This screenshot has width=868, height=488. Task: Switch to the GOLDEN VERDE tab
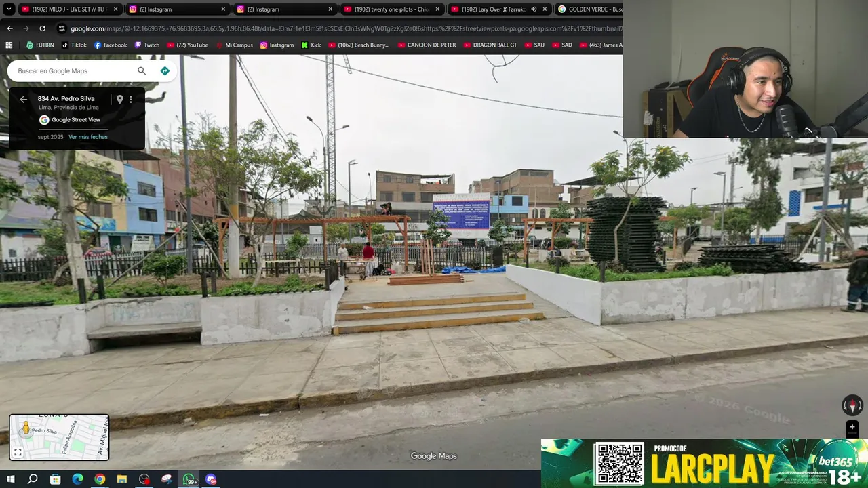tap(589, 9)
